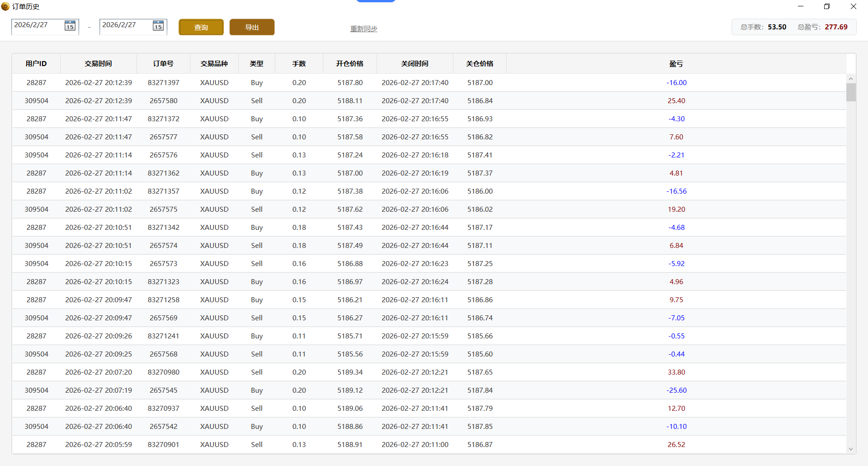The height and width of the screenshot is (466, 868).
Task: Click the start date input field
Action: 37,25
